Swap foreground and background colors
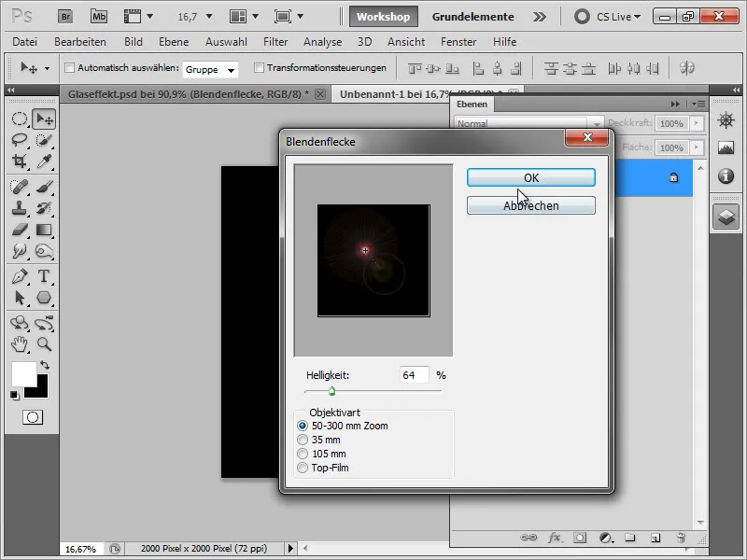The height and width of the screenshot is (560, 747). pyautogui.click(x=45, y=365)
